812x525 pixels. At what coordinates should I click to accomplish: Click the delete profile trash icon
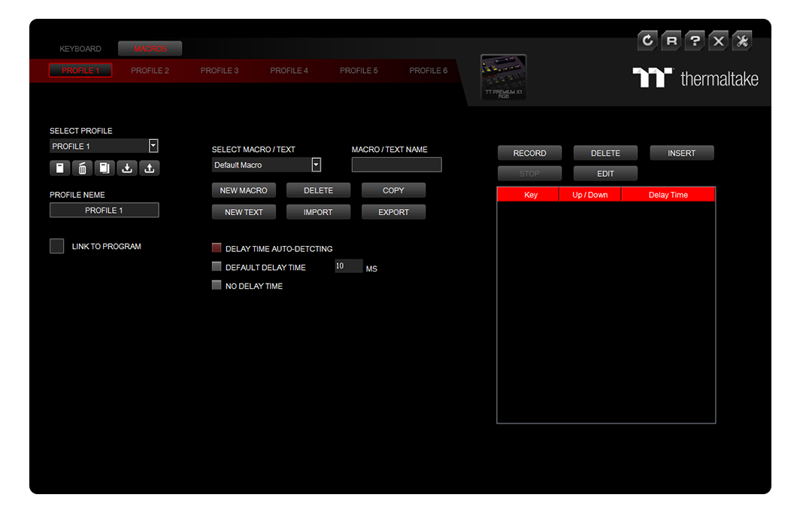tap(83, 168)
